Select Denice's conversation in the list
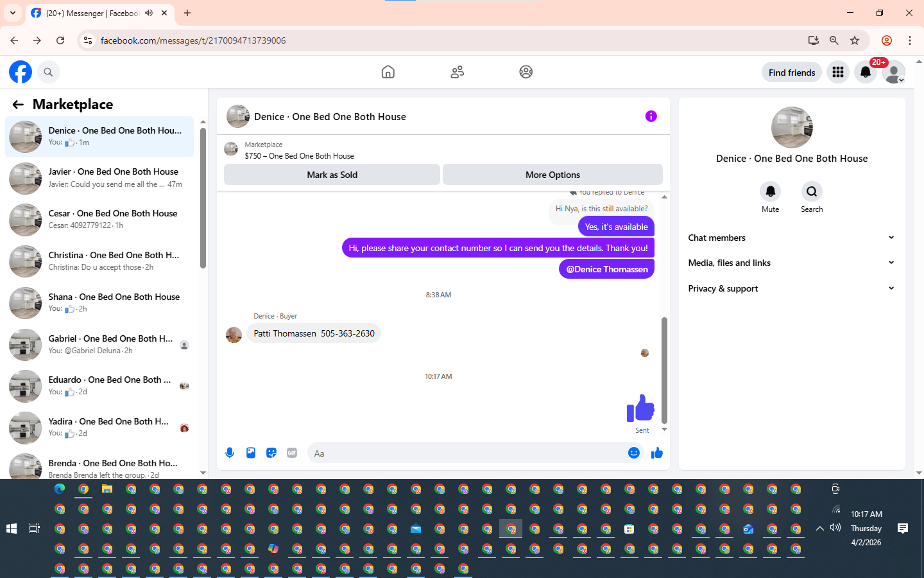Viewport: 924px width, 578px height. 99,137
